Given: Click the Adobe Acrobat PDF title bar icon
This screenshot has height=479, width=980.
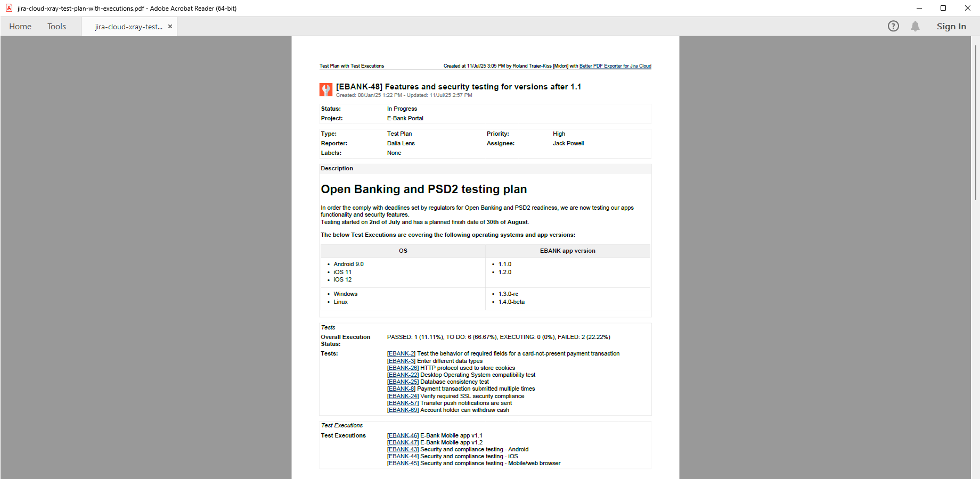Looking at the screenshot, I should (x=9, y=8).
